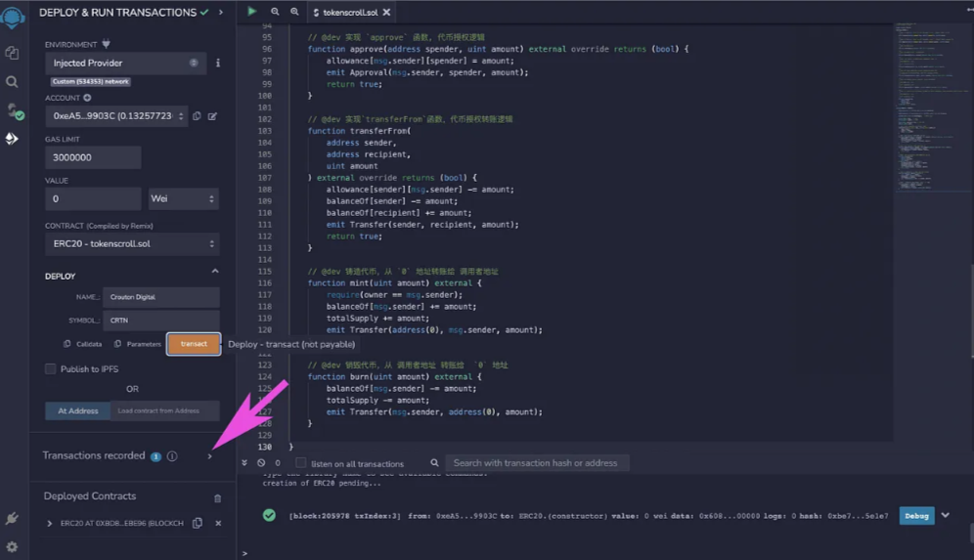Click the terminal command prompt
Viewport: 974px width, 560px height.
click(244, 553)
